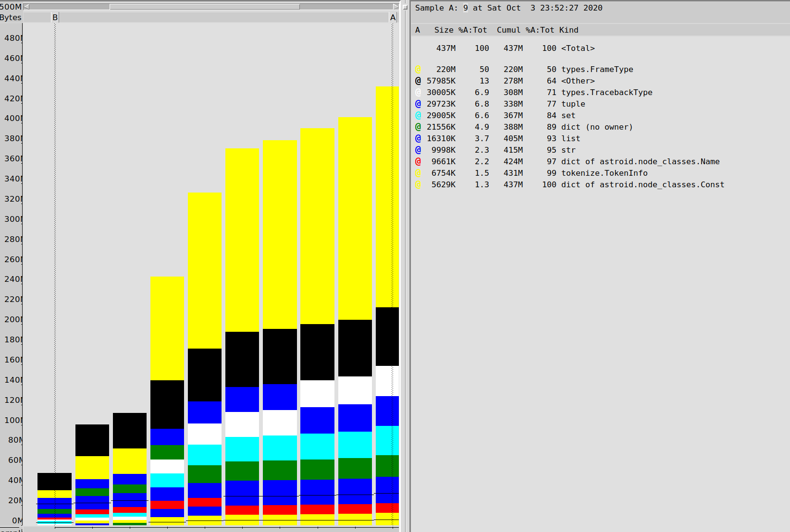Click the yellow @ marker for astroid.node_classes.Const
The image size is (790, 532).
[x=418, y=185]
